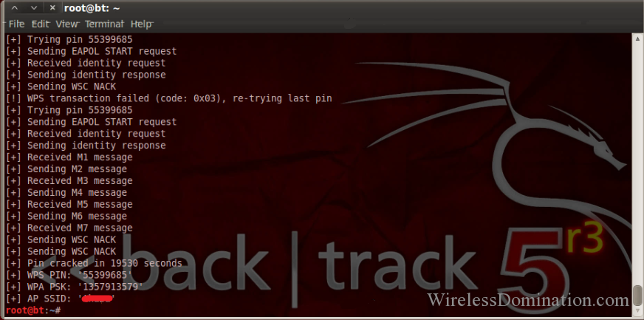Click the WPS PIN result line

tap(69, 275)
